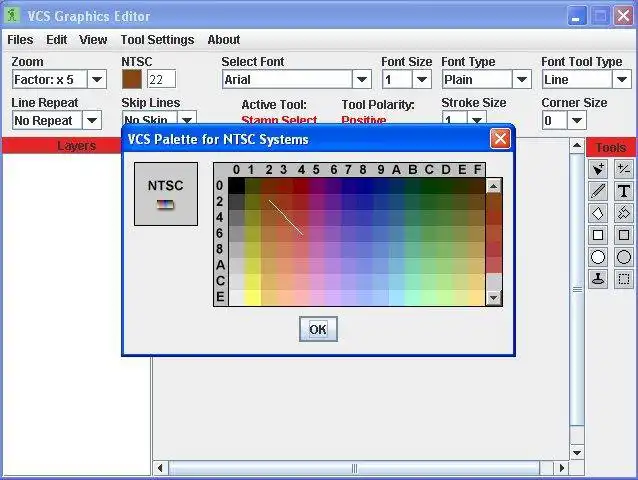Open the Select Font Arial dropdown
The height and width of the screenshot is (480, 638).
click(362, 79)
